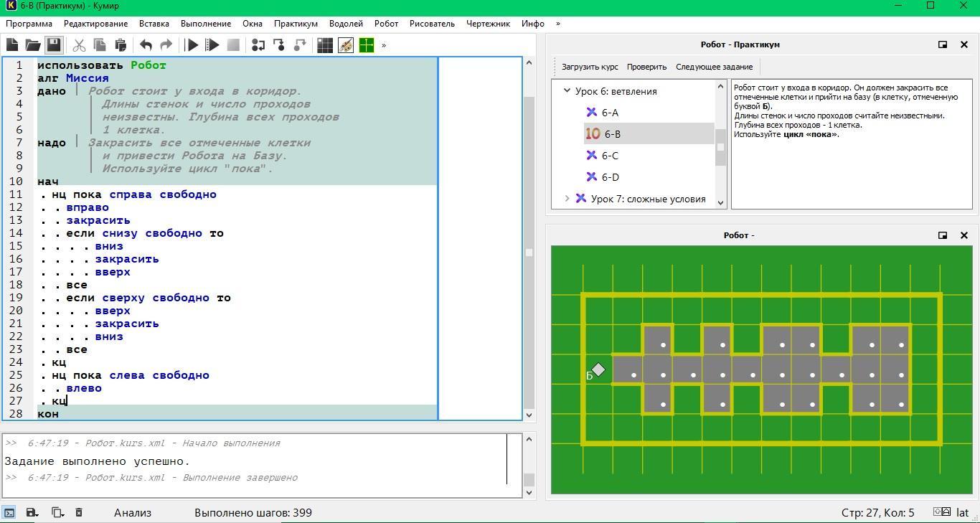The height and width of the screenshot is (523, 980).
Task: Toggle the Robot field window icon
Action: pyautogui.click(x=325, y=45)
